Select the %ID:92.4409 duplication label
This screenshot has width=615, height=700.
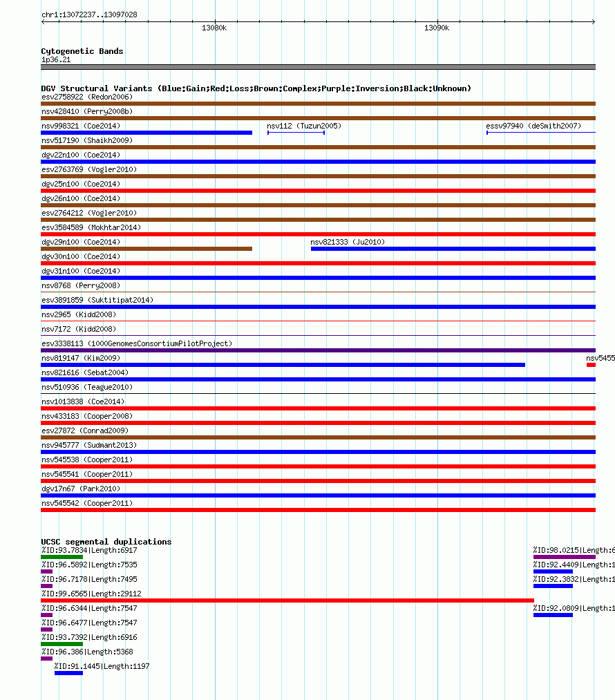point(574,565)
